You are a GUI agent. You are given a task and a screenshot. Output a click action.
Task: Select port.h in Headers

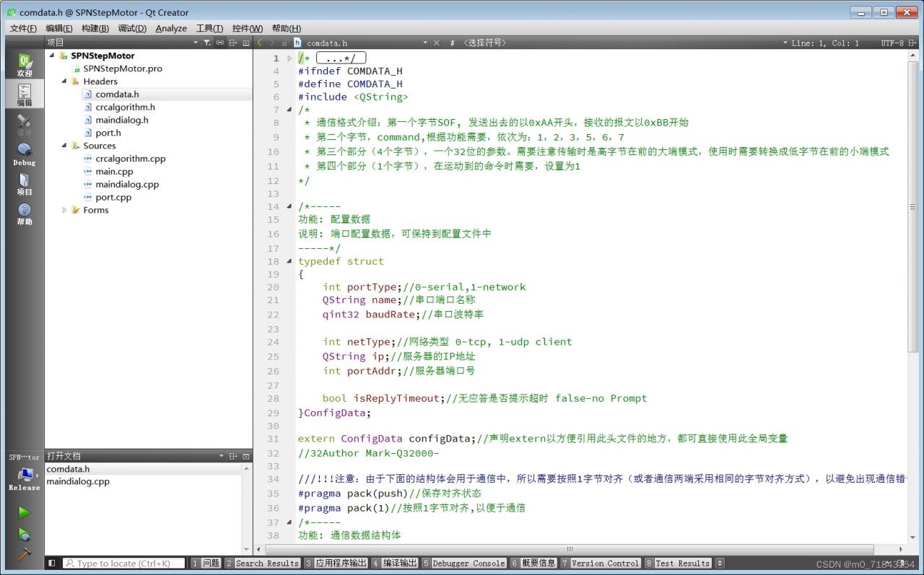point(108,133)
